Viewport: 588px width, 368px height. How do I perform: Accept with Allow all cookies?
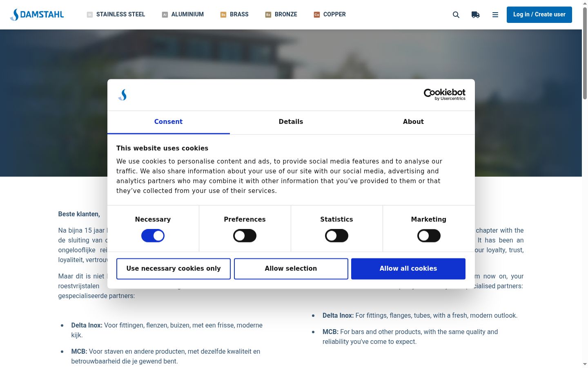[x=408, y=269]
